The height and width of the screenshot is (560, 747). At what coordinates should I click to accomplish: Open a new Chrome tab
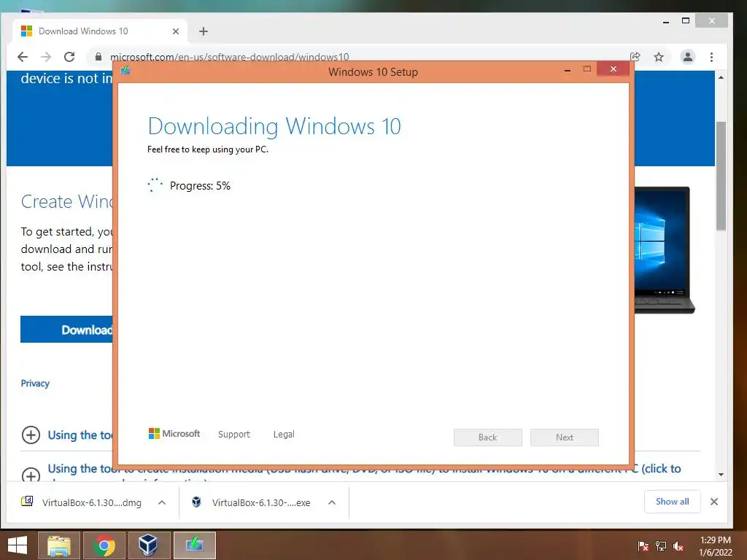pyautogui.click(x=204, y=31)
